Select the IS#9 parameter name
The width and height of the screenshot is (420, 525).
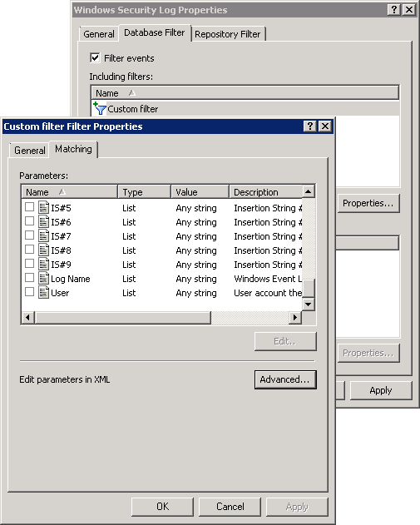(x=61, y=265)
